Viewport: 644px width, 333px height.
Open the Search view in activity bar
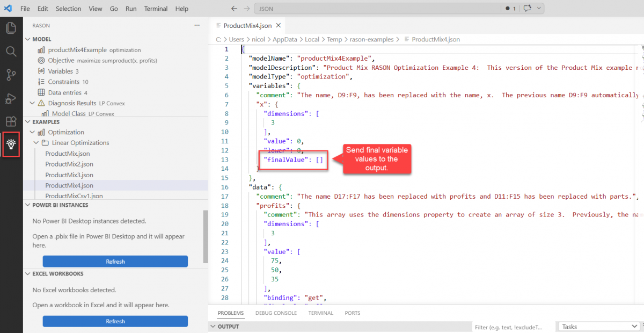[11, 52]
